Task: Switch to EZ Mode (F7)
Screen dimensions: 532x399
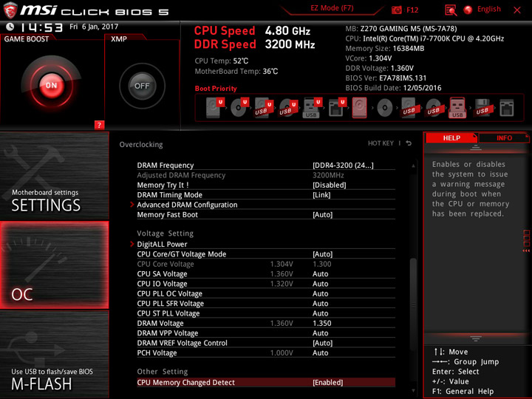Action: click(x=332, y=8)
